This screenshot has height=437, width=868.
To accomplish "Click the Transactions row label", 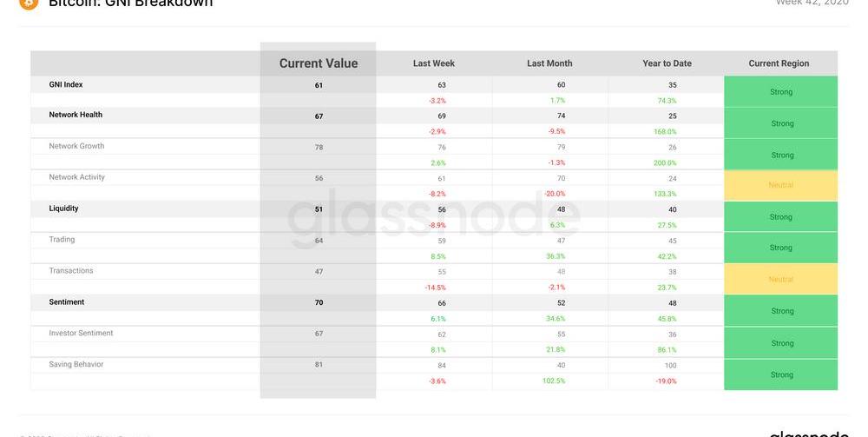I will 71,270.
